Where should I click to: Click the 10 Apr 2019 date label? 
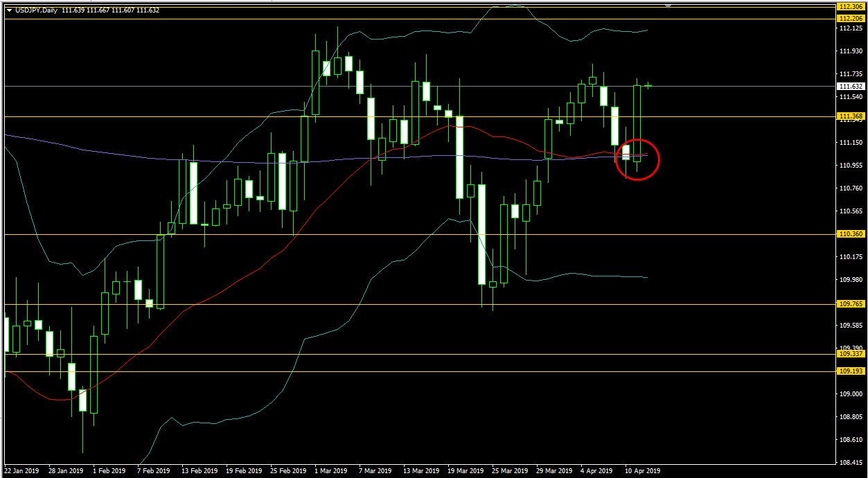coord(642,471)
